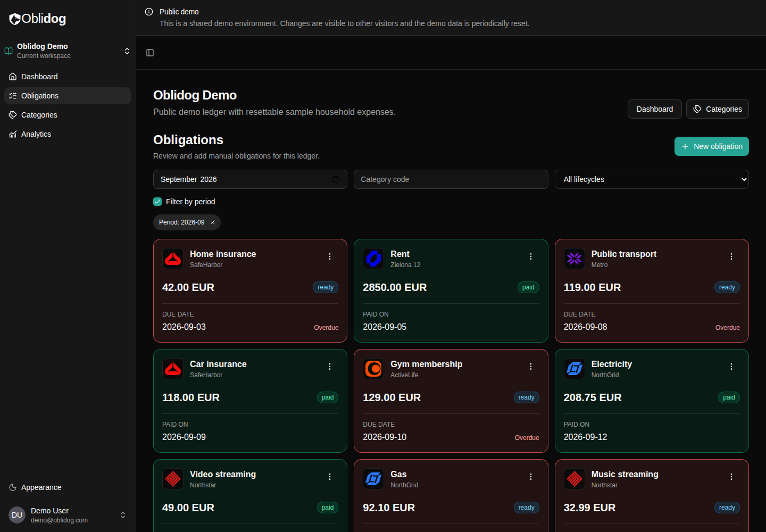Viewport: 766px width, 532px height.
Task: Click the Oblidog logo icon
Action: [15, 19]
